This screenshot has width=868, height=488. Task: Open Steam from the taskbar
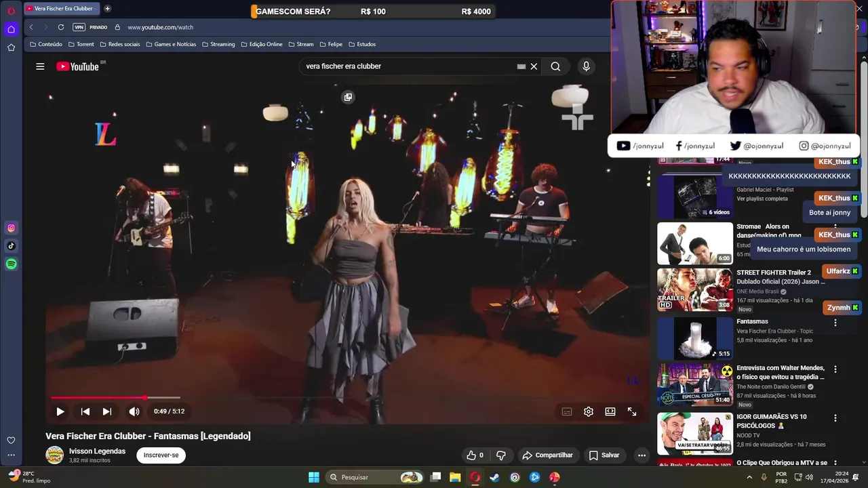point(495,477)
